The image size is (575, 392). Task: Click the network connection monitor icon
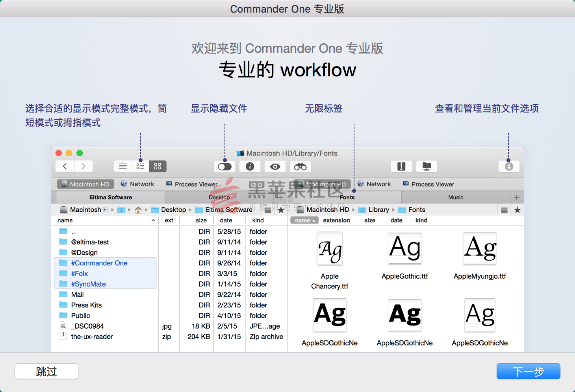(x=427, y=166)
